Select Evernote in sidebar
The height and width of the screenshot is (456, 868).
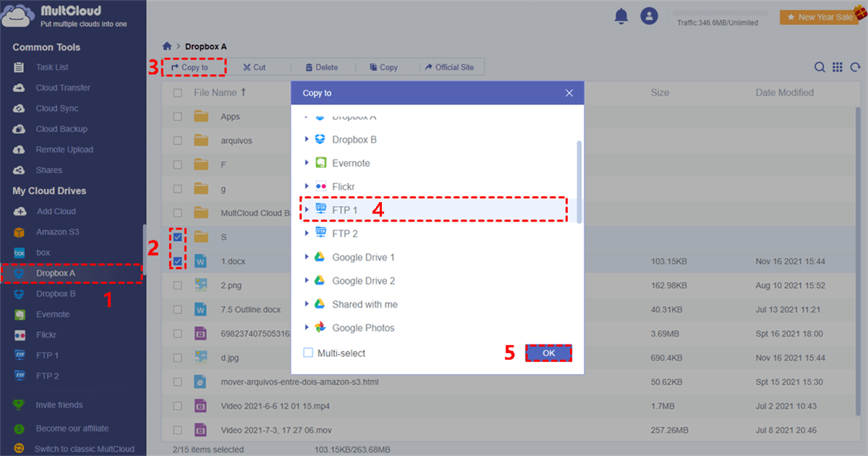(x=53, y=315)
